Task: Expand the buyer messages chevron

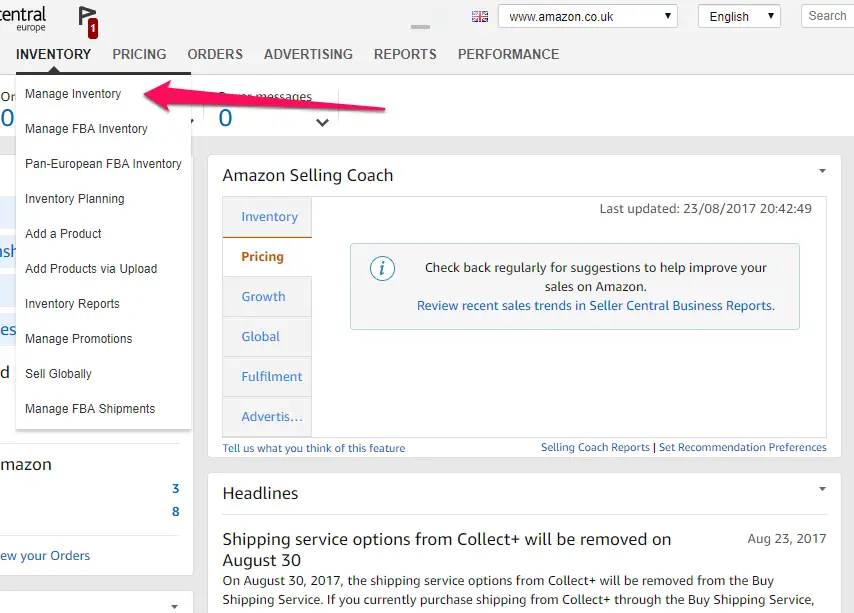Action: pyautogui.click(x=322, y=122)
